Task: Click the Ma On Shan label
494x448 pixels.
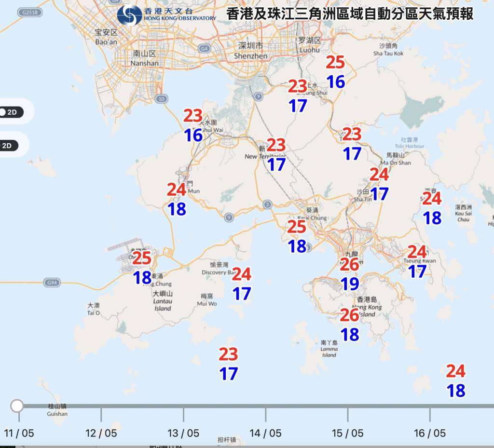Action: pos(396,159)
